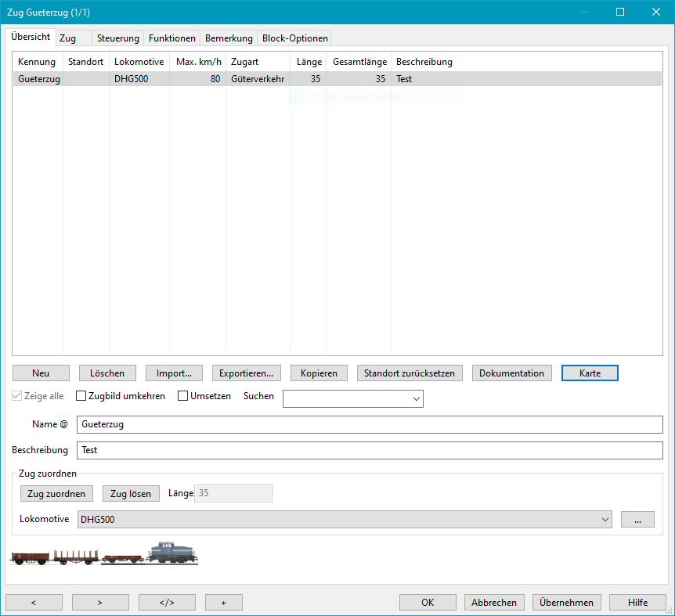This screenshot has width=675, height=616.
Task: Open the locomotive browse '...' button
Action: pos(637,519)
